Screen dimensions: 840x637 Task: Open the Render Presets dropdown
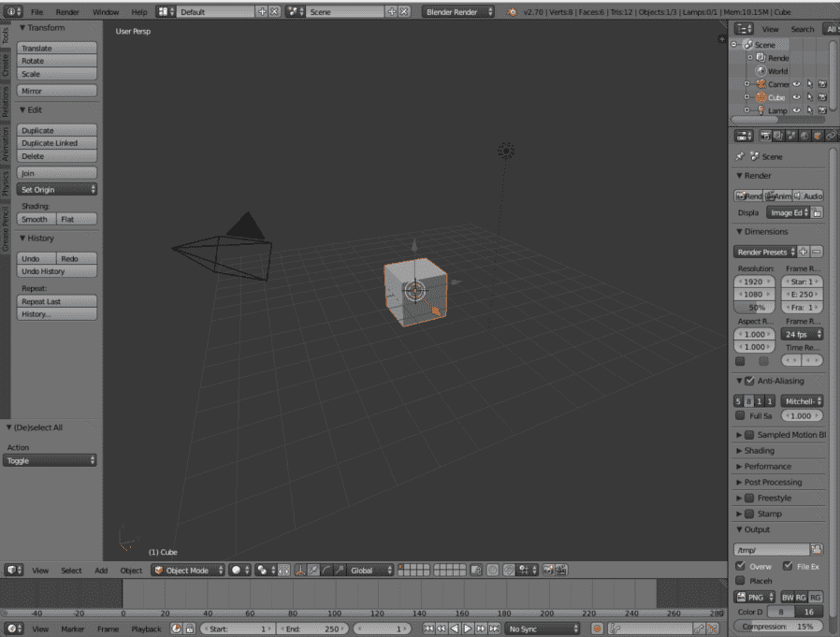tap(765, 252)
